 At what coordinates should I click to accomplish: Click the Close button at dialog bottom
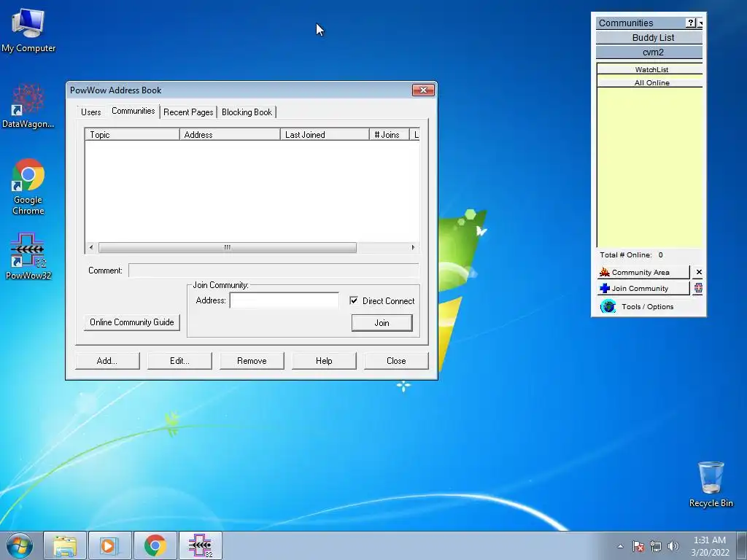pyautogui.click(x=396, y=361)
